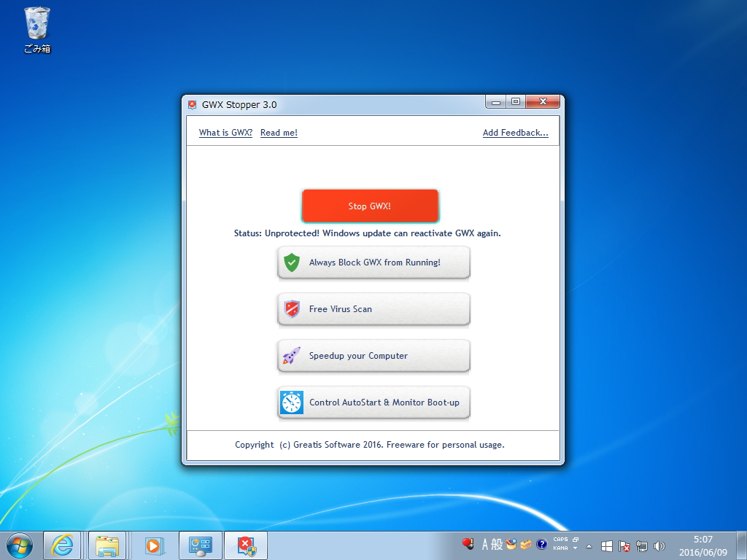Maximize the GWX Stopper window
747x560 pixels.
[516, 102]
